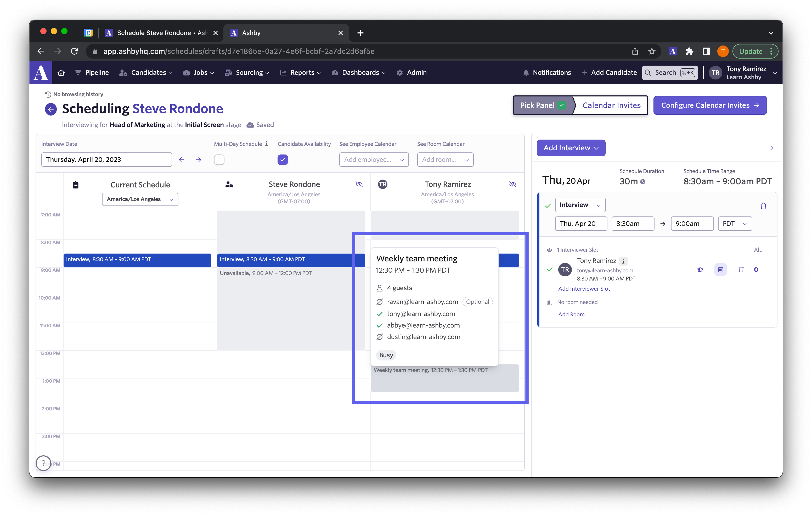Remove Tony Ramirez interviewer with trash icon

click(741, 270)
